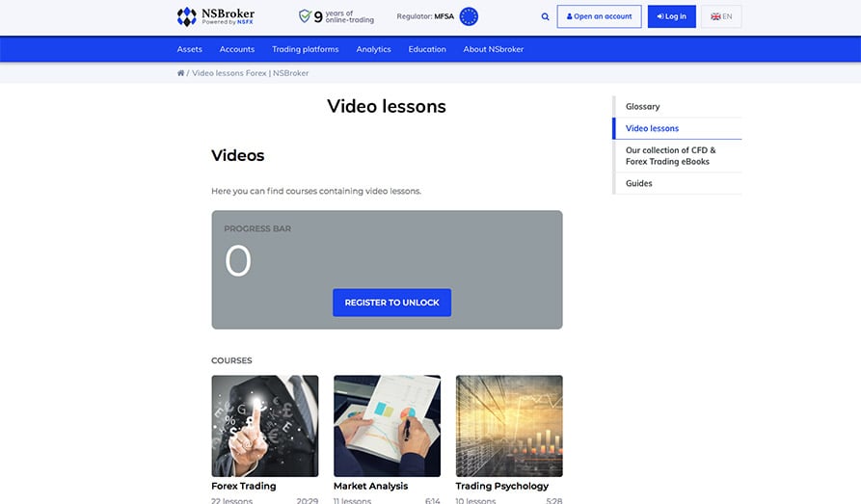
Task: Open the Accounts menu
Action: (236, 49)
